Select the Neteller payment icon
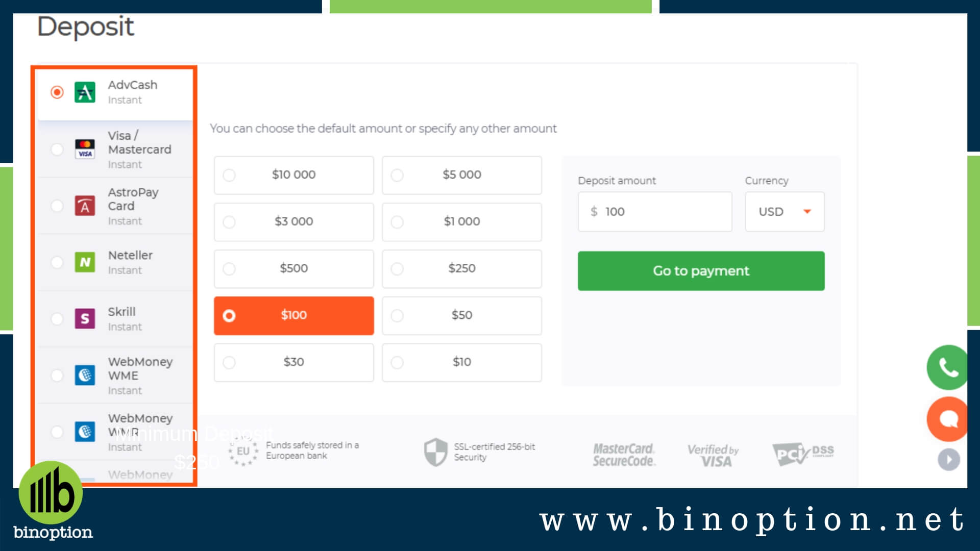Image resolution: width=980 pixels, height=551 pixels. [x=85, y=262]
